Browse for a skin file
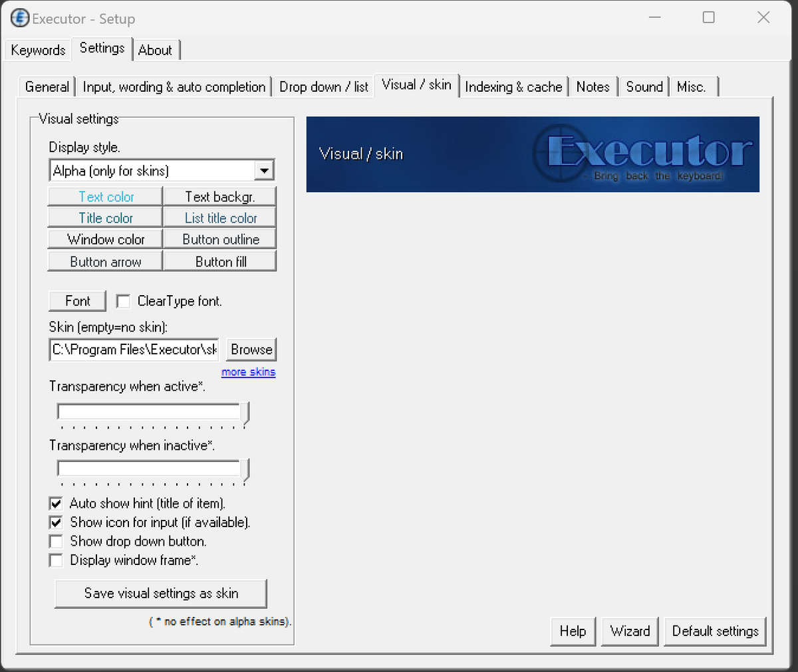Viewport: 798px width, 672px height. coord(251,350)
